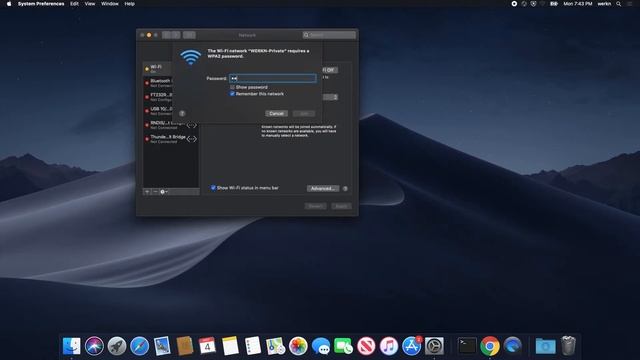This screenshot has height=360, width=640.
Task: Click the help button beside Advanced
Action: tap(345, 189)
